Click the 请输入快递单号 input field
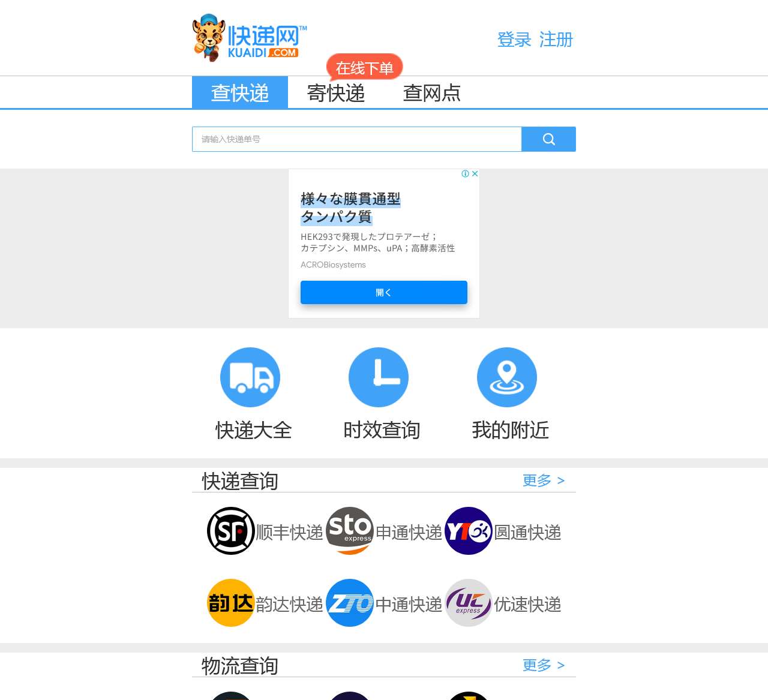This screenshot has height=700, width=768. pos(357,139)
